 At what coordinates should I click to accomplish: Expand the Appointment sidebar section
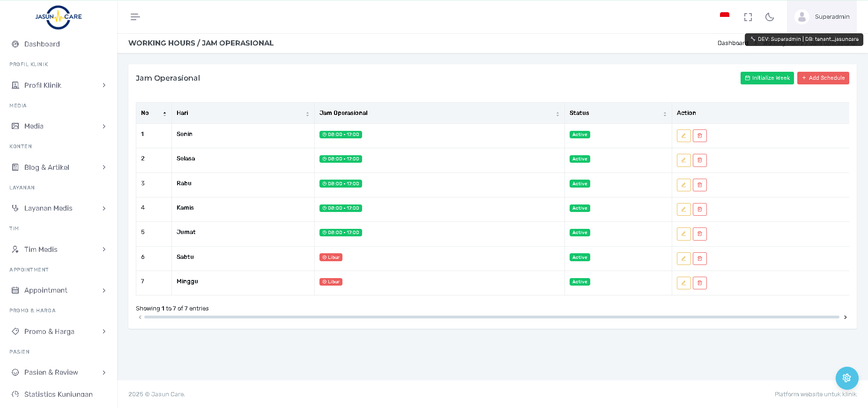tap(59, 290)
